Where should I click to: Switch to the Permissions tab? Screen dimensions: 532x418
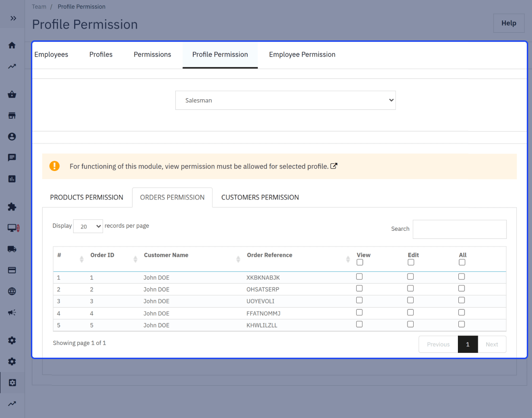tap(152, 55)
